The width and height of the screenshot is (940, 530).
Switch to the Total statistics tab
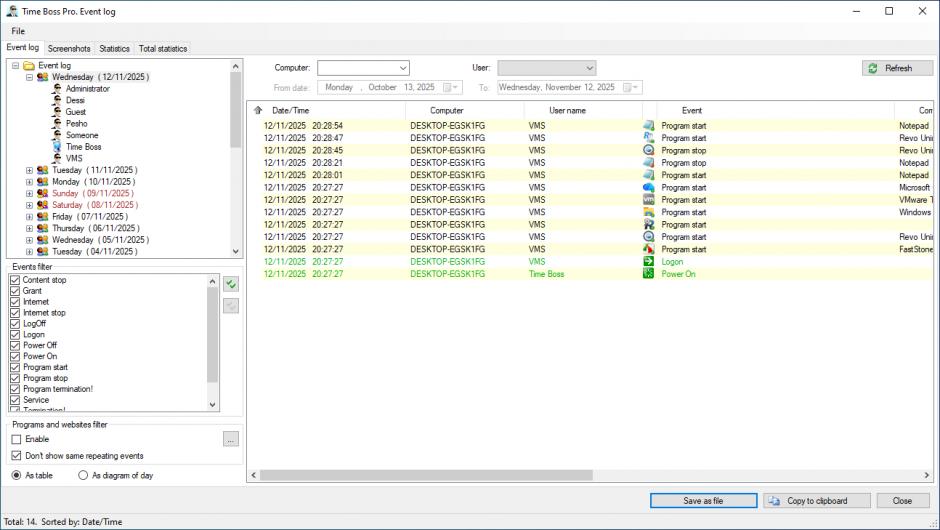point(163,49)
